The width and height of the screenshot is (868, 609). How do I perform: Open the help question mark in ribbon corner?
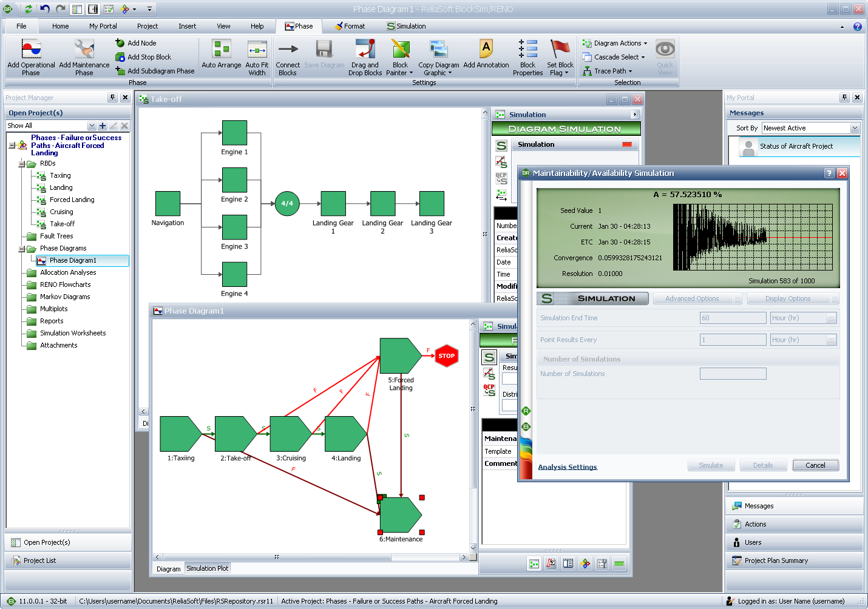857,27
